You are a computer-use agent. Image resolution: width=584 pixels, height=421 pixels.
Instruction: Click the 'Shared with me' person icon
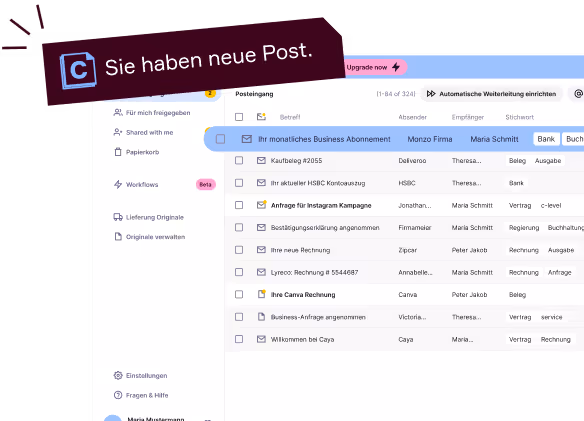[118, 132]
